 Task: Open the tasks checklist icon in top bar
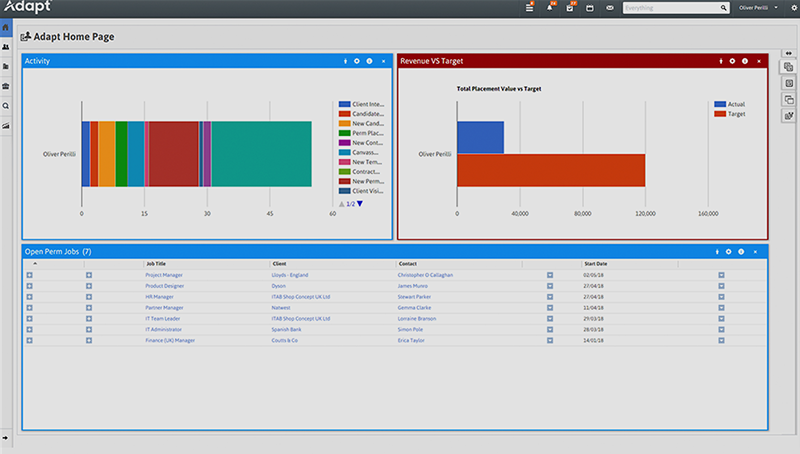pyautogui.click(x=569, y=8)
